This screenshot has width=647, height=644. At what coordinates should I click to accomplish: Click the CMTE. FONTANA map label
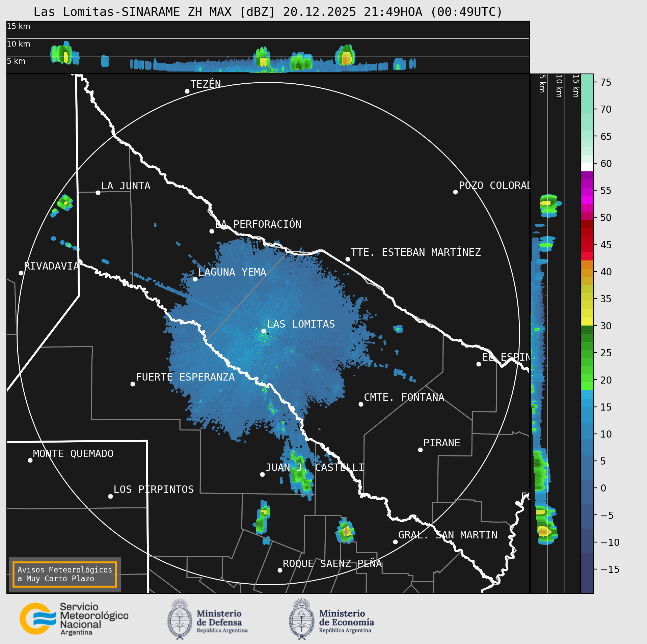tap(404, 397)
